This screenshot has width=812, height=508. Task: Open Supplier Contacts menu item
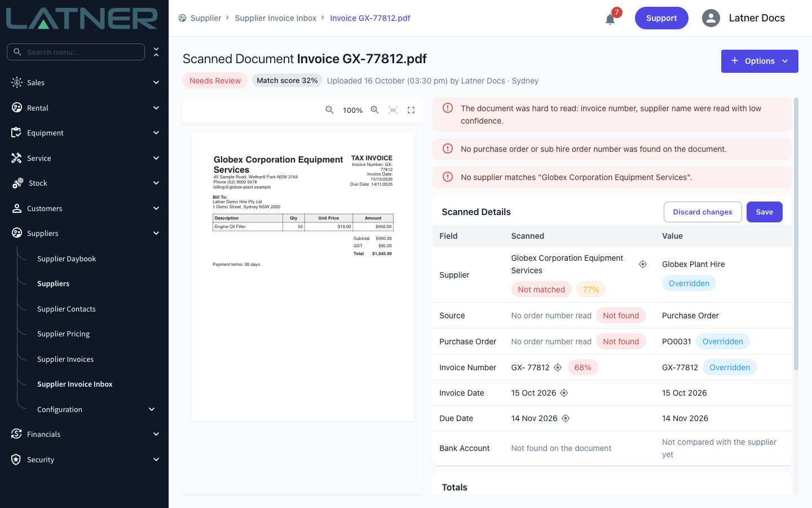point(67,309)
